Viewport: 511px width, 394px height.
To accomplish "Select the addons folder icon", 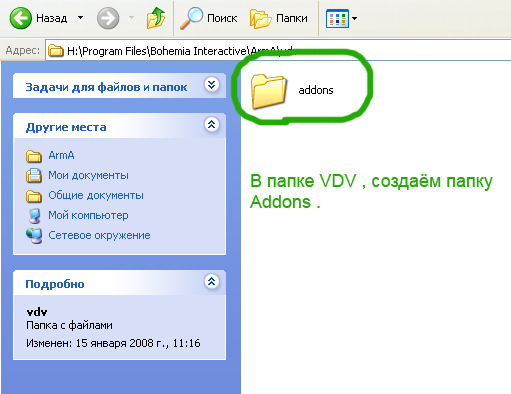I will point(269,91).
